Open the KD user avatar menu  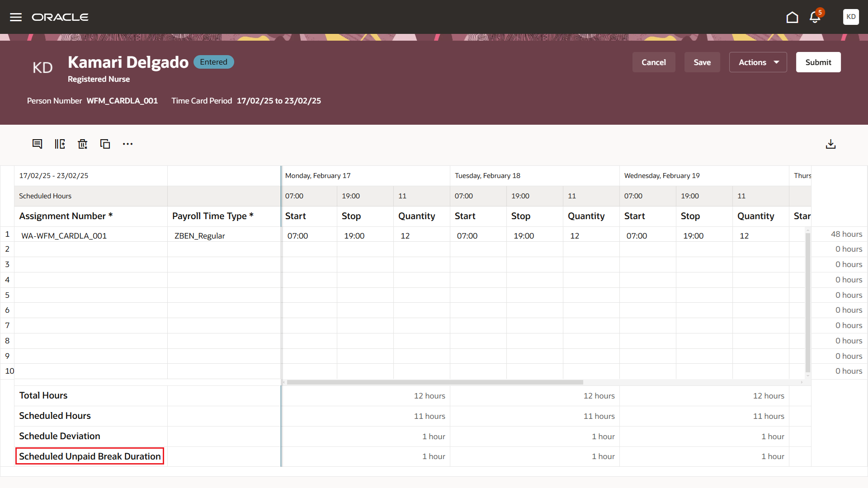click(x=851, y=17)
